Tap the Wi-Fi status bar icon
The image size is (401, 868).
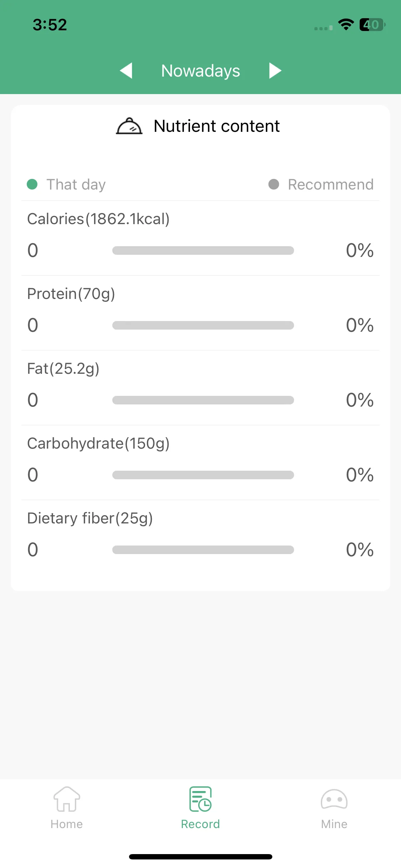pyautogui.click(x=346, y=25)
